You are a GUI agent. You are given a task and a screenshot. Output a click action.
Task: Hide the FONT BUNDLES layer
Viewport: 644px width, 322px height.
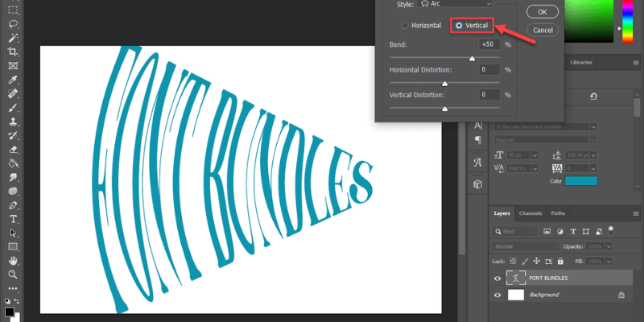[x=497, y=279]
